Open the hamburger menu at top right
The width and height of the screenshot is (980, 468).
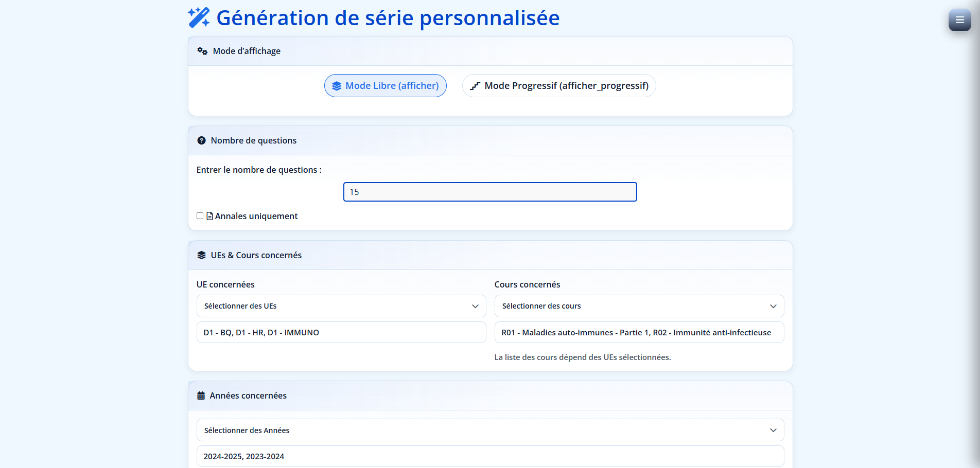[959, 19]
